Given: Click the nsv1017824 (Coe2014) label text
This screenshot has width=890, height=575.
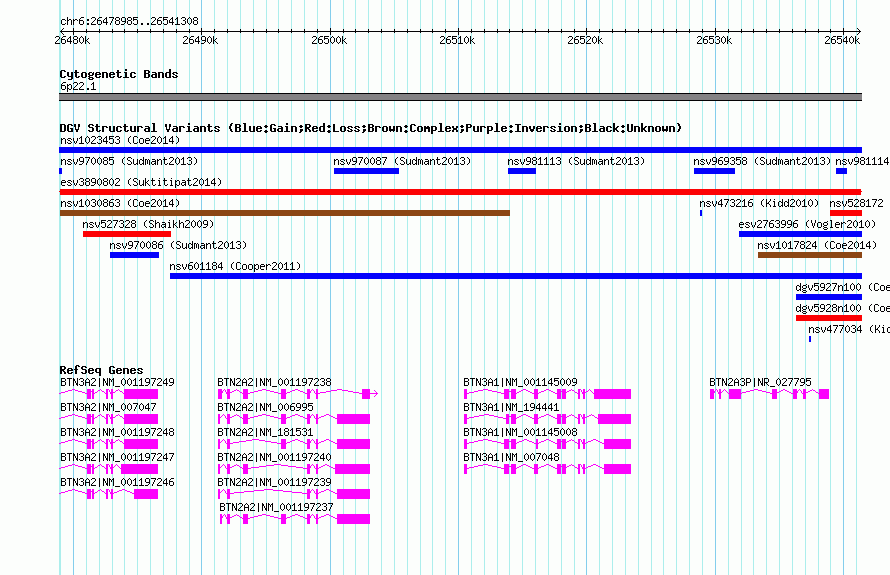Looking at the screenshot, I should tap(817, 245).
